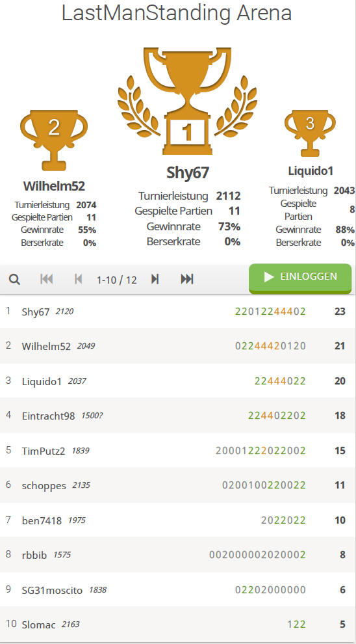
Task: Click the EINLOGGEN button
Action: click(300, 278)
